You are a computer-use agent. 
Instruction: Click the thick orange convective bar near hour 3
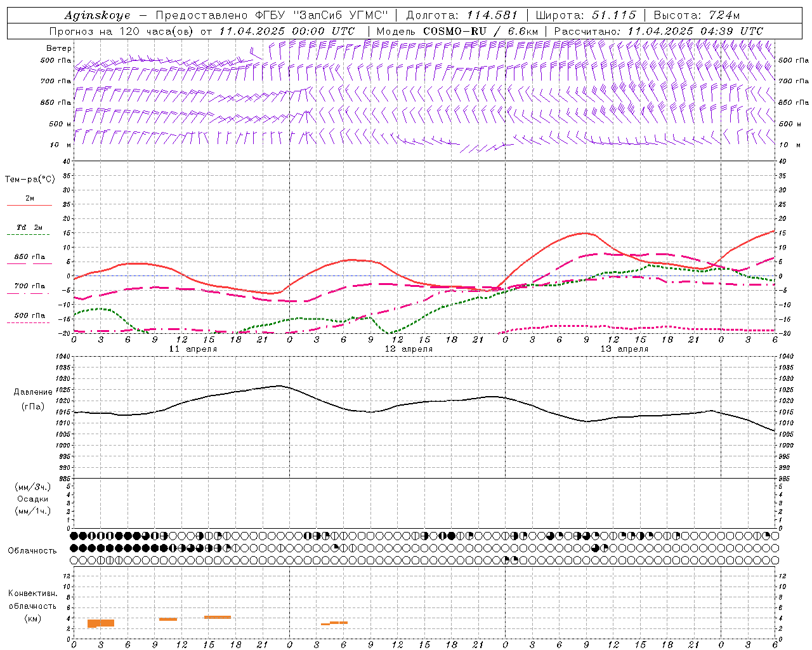[x=101, y=623]
